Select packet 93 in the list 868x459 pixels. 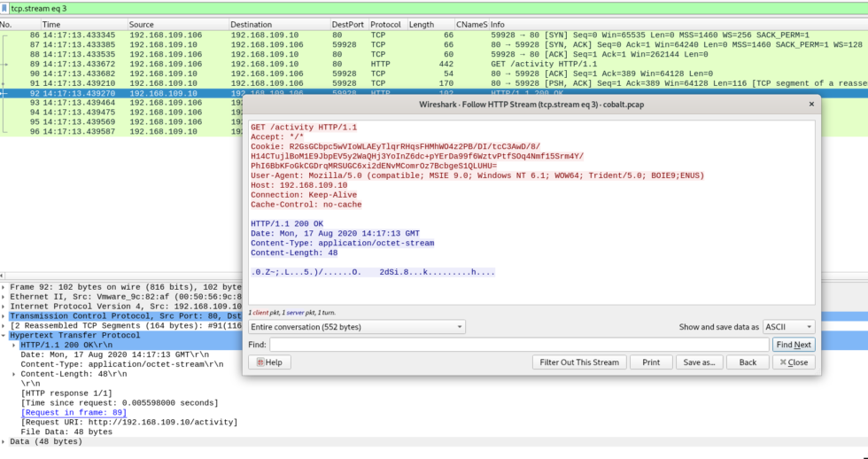120,103
